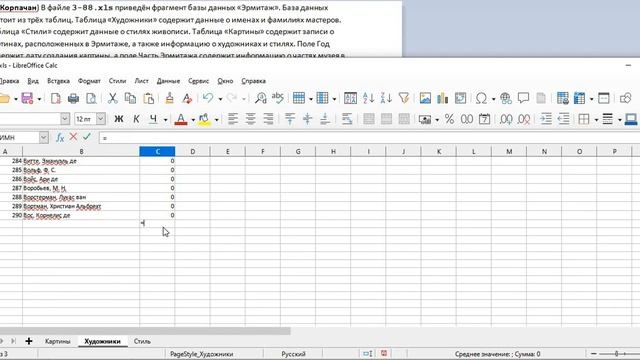Image resolution: width=640 pixels, height=360 pixels.
Task: Format as date calendar icon
Action: (484, 119)
